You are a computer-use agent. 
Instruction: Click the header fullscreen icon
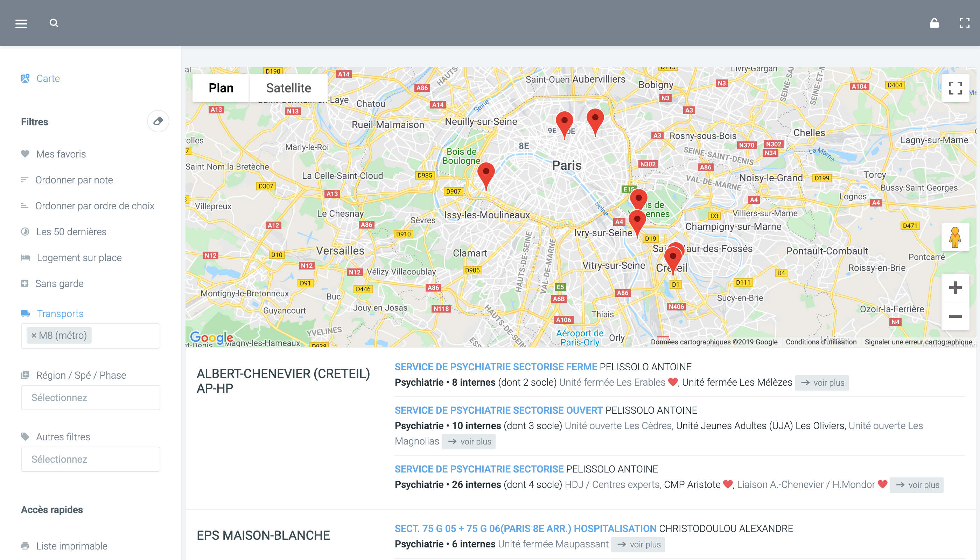[964, 23]
